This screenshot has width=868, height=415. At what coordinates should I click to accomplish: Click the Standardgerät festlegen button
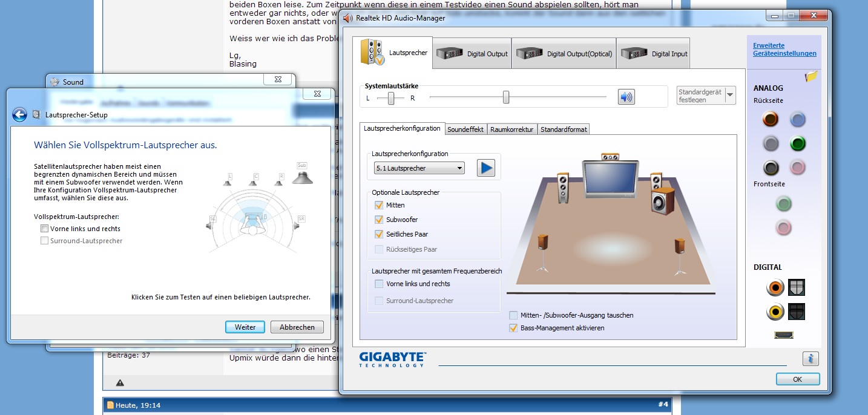tap(700, 96)
